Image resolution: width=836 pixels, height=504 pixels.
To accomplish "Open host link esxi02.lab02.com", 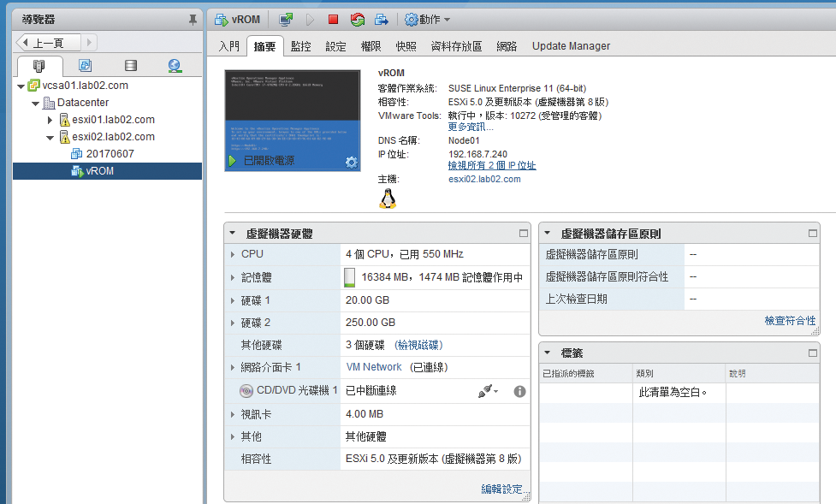I will coord(484,179).
